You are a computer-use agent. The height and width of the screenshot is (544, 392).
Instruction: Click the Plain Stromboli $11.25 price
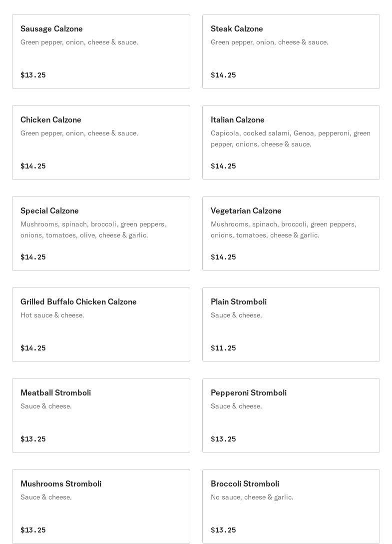pos(223,348)
